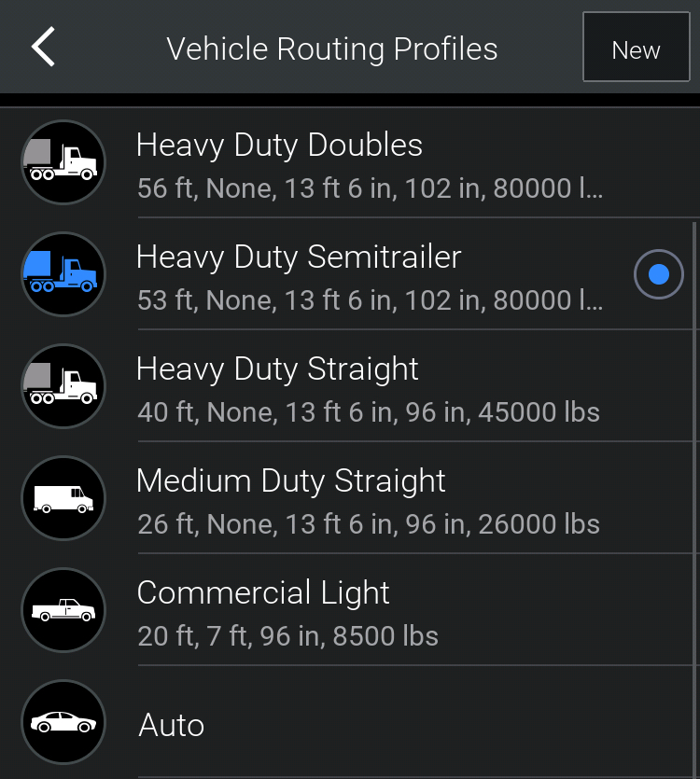
Task: Click the back arrow icon
Action: pos(43,48)
